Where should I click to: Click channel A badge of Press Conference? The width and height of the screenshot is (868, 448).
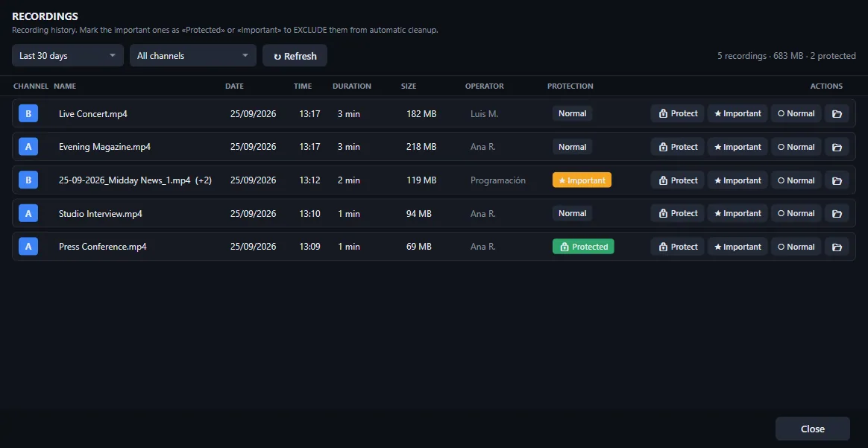click(28, 247)
